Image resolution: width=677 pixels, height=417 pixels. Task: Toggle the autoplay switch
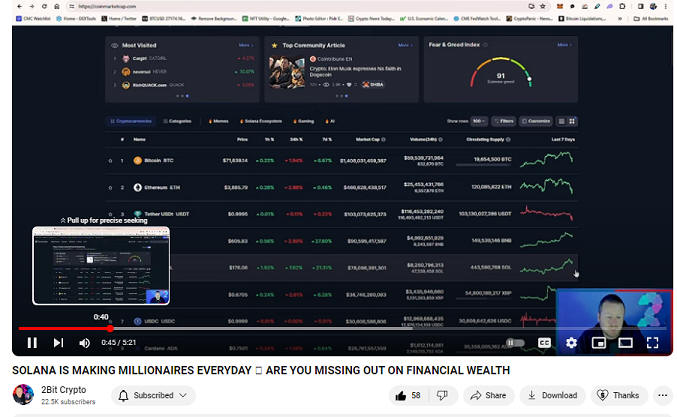pyautogui.click(x=516, y=343)
